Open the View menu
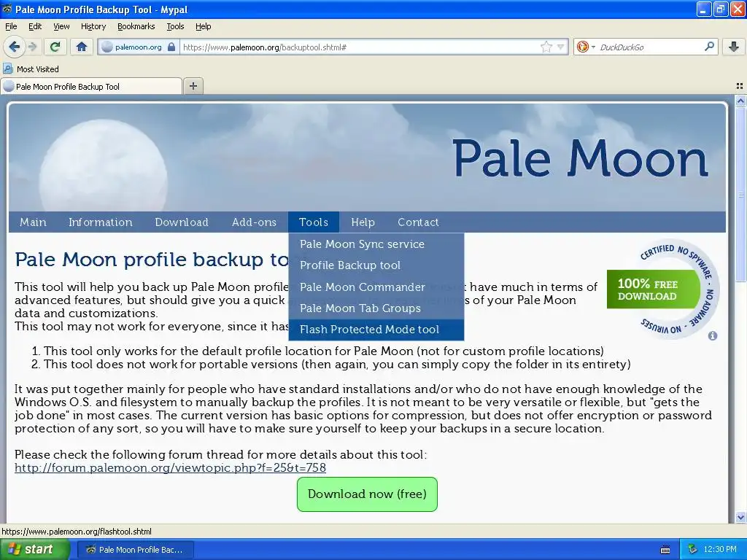This screenshot has height=560, width=747. [61, 26]
